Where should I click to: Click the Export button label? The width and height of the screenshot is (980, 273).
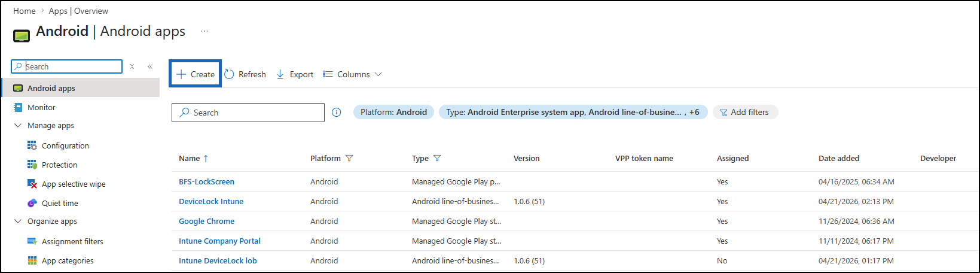click(x=301, y=74)
